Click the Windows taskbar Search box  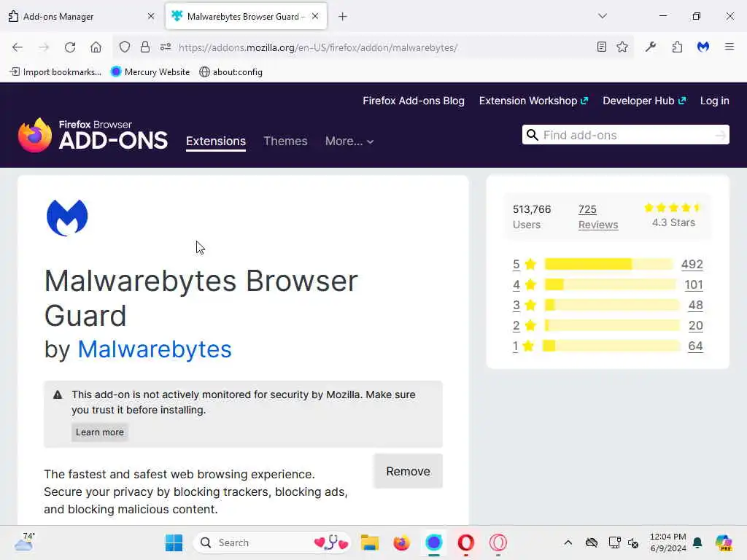coord(271,542)
